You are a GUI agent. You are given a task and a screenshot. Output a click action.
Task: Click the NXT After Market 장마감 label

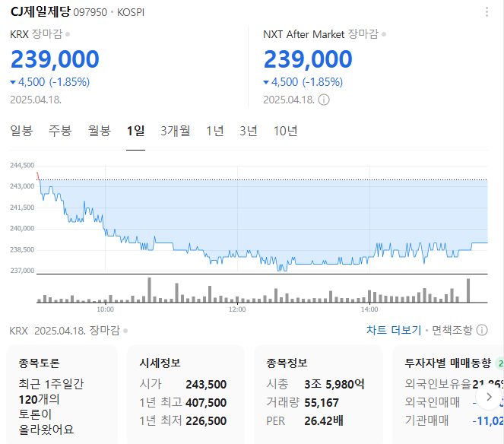coord(363,34)
